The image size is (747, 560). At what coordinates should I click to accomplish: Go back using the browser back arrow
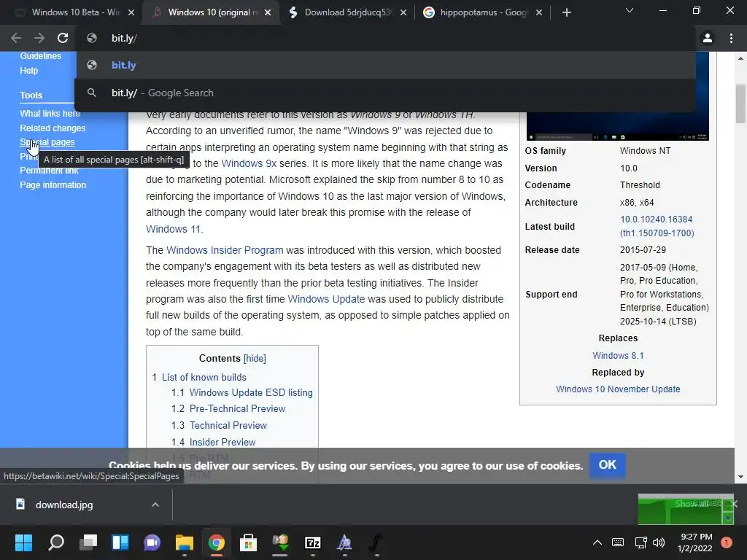[x=16, y=38]
